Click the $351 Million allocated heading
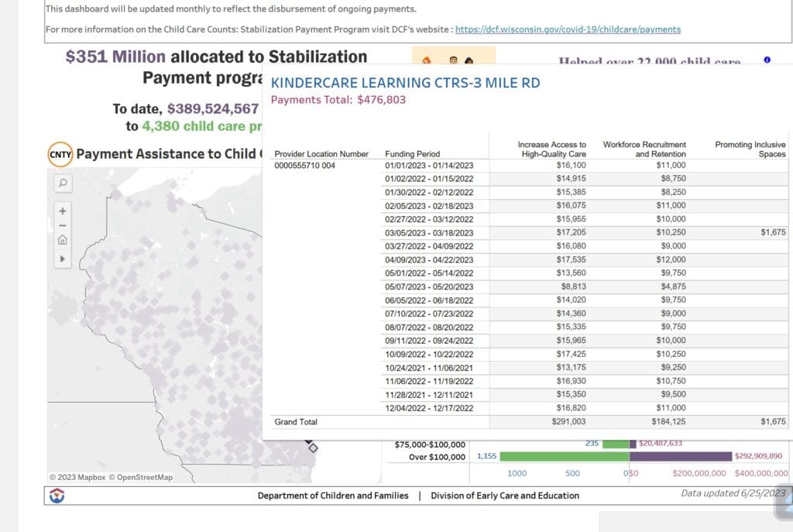Screen dimensions: 793x532 217,57
